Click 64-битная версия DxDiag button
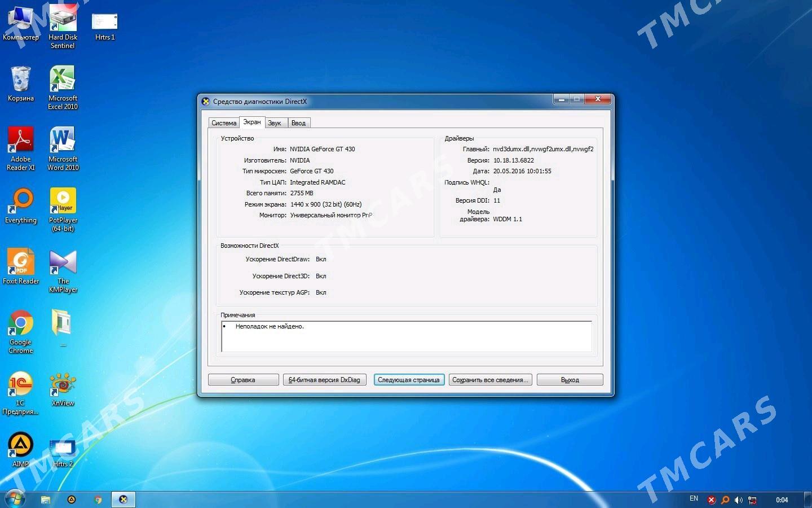 [324, 380]
